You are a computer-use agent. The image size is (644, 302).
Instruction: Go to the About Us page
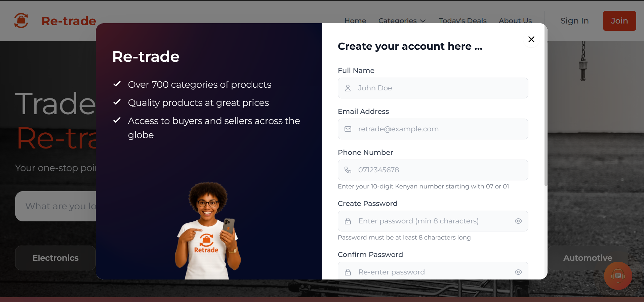[x=515, y=20]
